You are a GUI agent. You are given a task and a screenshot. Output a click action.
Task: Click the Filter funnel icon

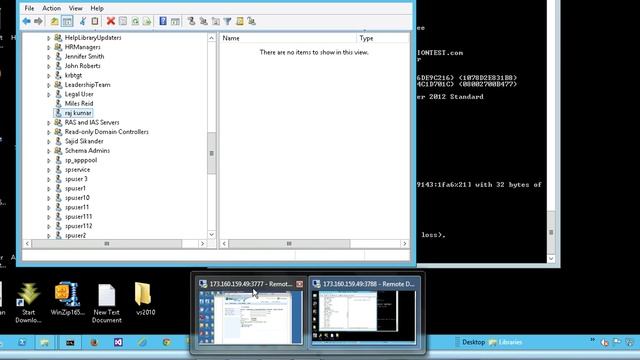(227, 21)
